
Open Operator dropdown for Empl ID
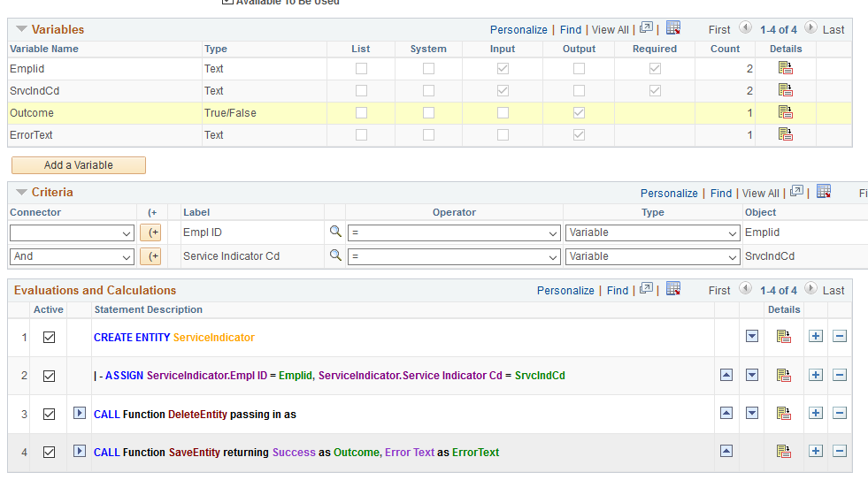click(x=454, y=232)
